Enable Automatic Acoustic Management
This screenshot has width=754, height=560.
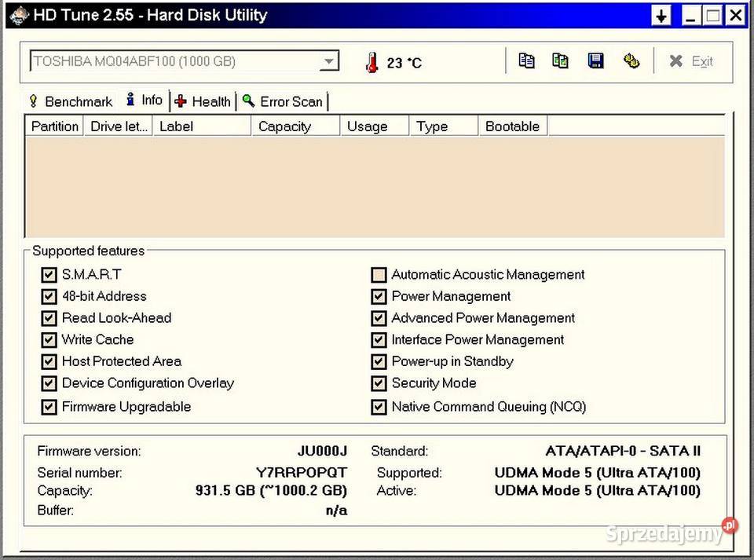pyautogui.click(x=379, y=274)
